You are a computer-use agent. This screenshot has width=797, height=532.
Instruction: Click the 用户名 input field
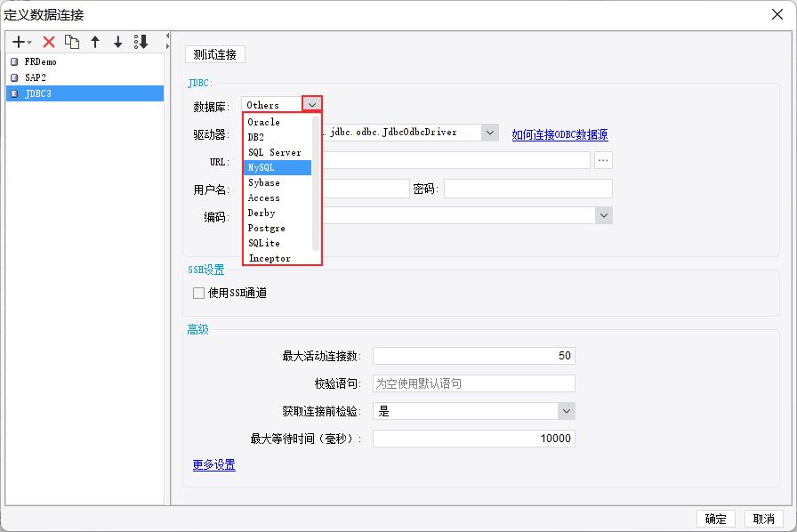[366, 189]
